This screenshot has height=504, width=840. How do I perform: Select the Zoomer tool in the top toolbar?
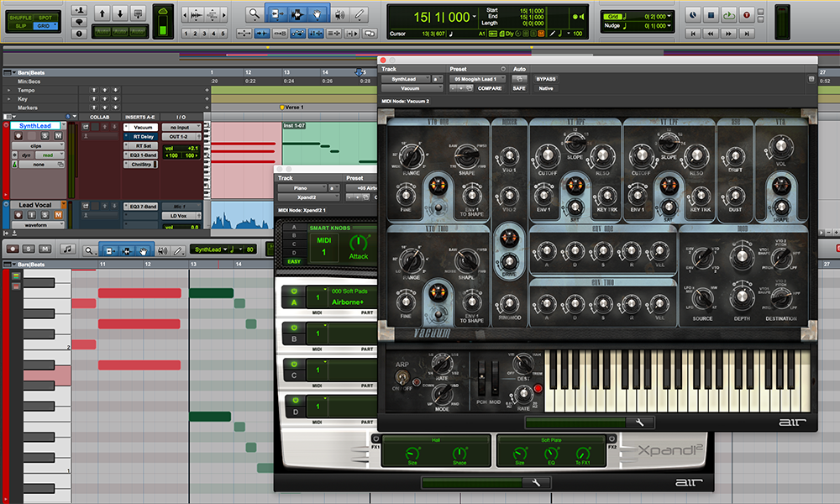pyautogui.click(x=255, y=14)
